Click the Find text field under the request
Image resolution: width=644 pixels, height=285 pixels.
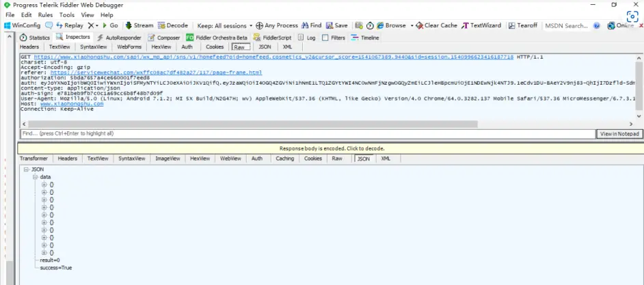308,134
